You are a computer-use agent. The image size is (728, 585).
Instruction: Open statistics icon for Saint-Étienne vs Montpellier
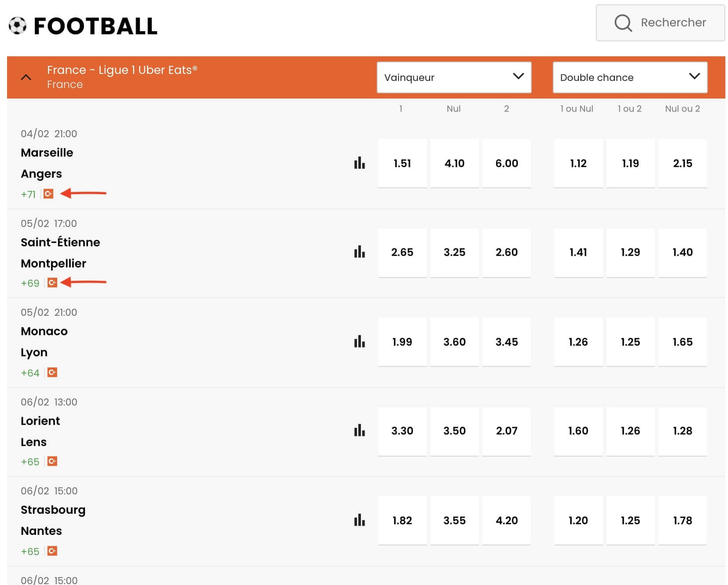click(x=359, y=252)
